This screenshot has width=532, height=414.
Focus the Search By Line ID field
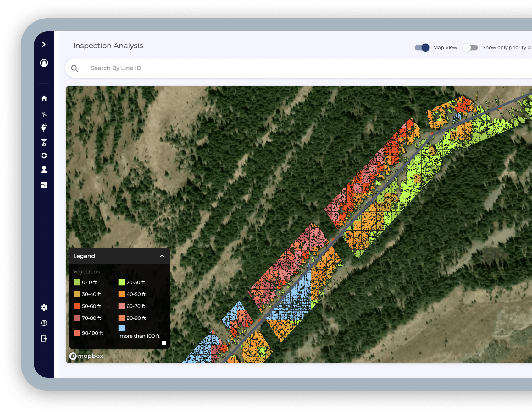(x=299, y=68)
